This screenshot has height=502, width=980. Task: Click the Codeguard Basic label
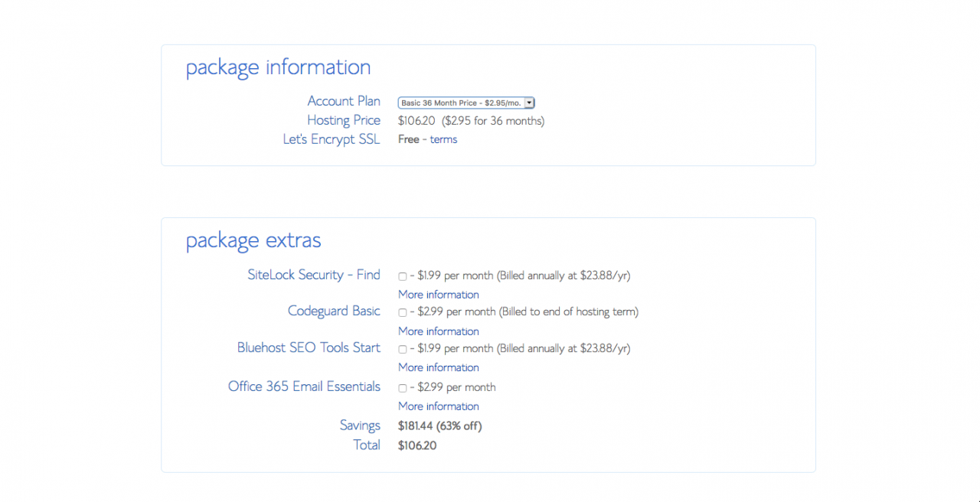333,311
